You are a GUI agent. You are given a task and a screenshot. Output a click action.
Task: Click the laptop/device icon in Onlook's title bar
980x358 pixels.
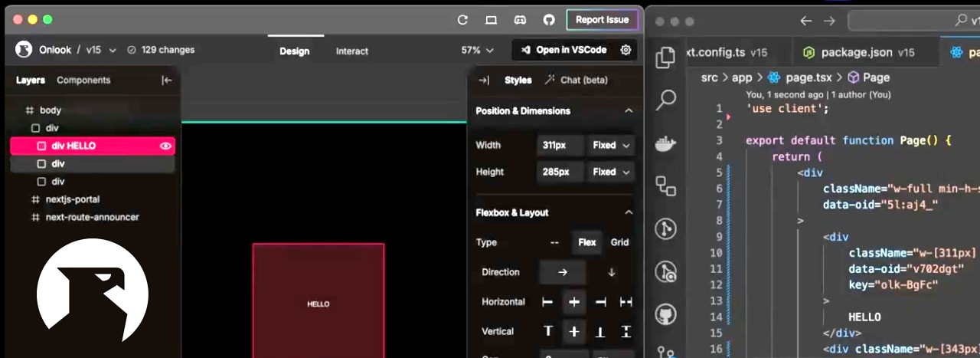coord(492,20)
